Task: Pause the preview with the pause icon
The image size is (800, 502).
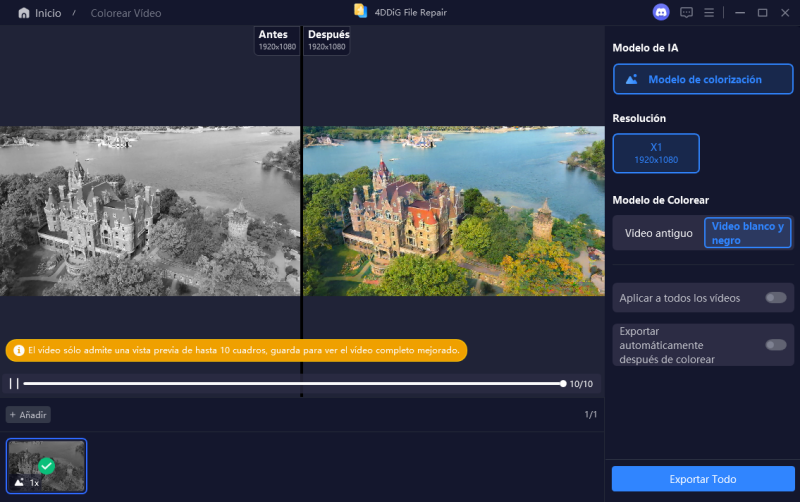Action: point(14,383)
